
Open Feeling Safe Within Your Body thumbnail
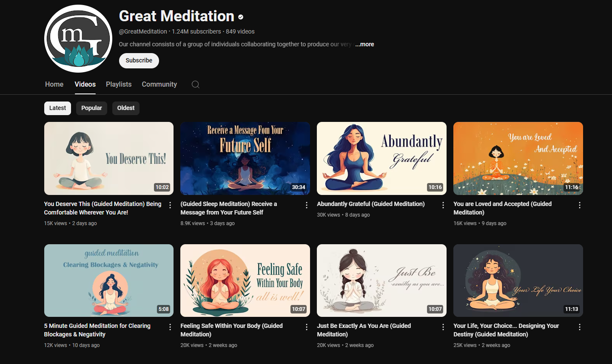point(245,280)
